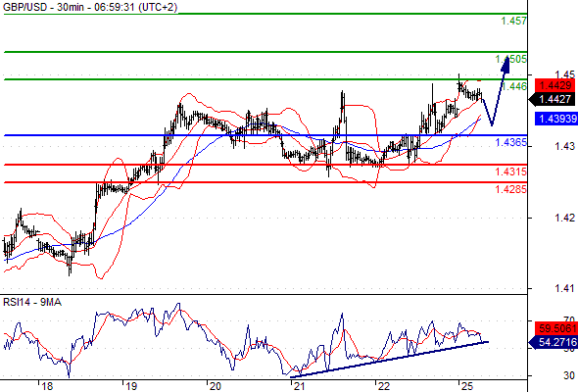The height and width of the screenshot is (392, 578).
Task: Click the blue 54.2716 RSI value tag
Action: pyautogui.click(x=554, y=342)
